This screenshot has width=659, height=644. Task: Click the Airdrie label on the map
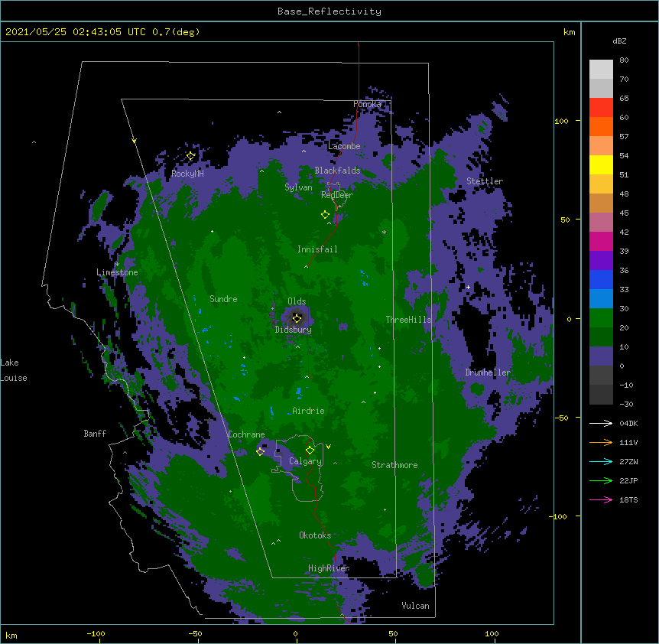click(x=309, y=411)
